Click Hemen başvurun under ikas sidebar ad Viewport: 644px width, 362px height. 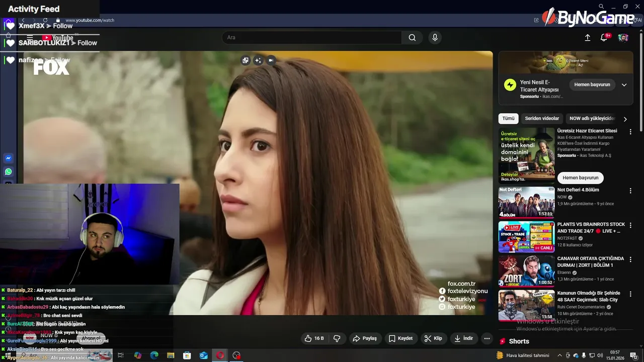coord(580,177)
